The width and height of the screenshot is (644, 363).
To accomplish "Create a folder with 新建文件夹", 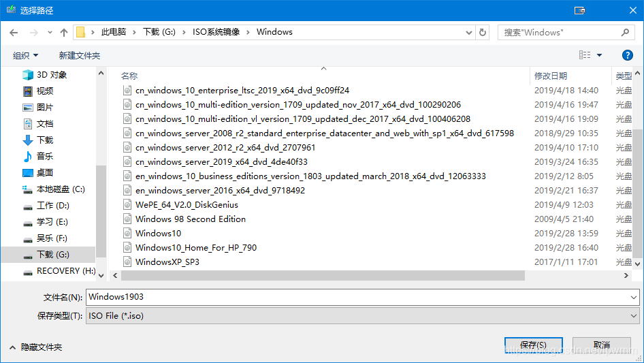I will [79, 55].
